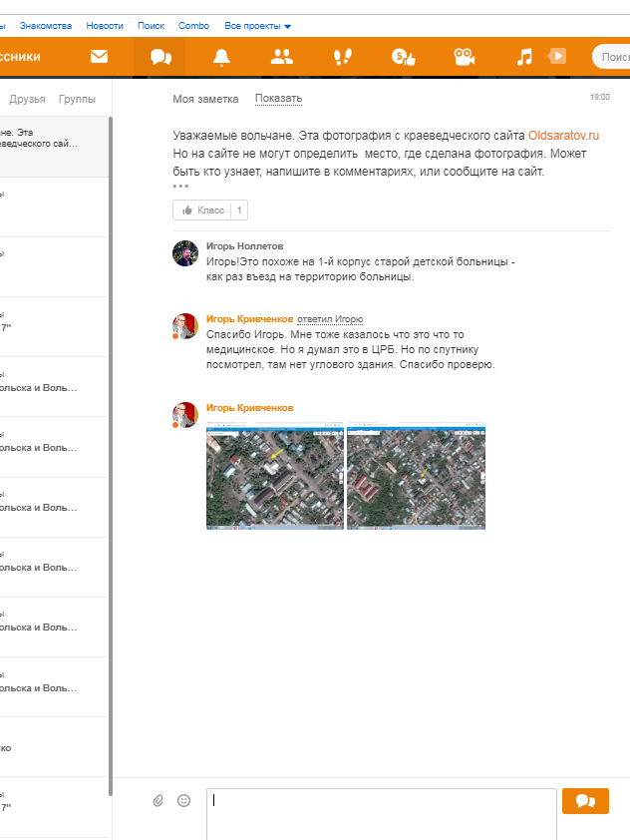Open the discussions chat bubbles icon
This screenshot has width=630, height=840.
click(x=159, y=57)
